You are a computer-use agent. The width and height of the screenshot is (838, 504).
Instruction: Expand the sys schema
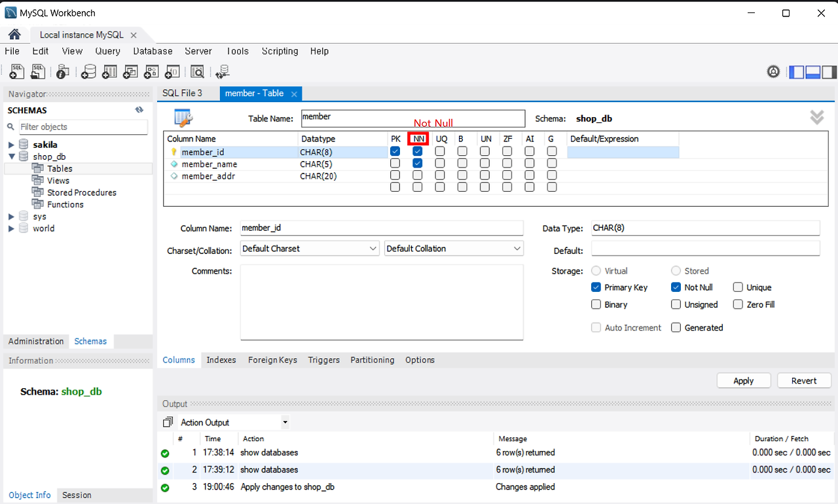coord(11,217)
